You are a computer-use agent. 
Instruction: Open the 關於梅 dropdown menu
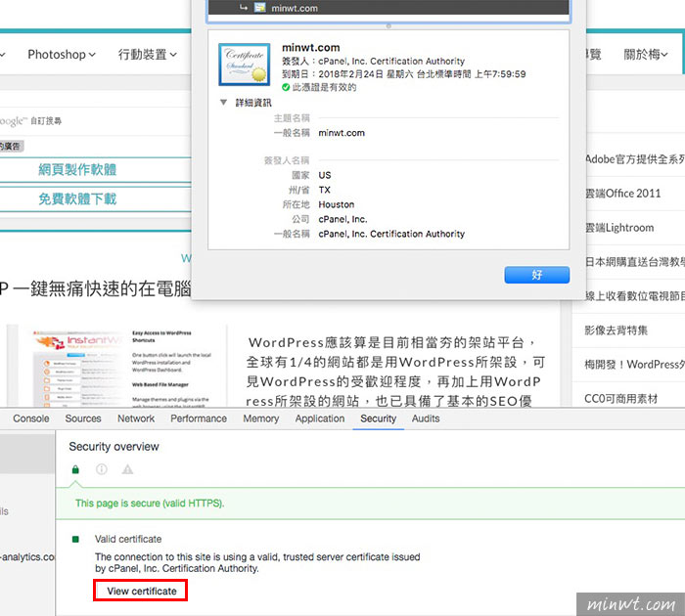pos(646,55)
